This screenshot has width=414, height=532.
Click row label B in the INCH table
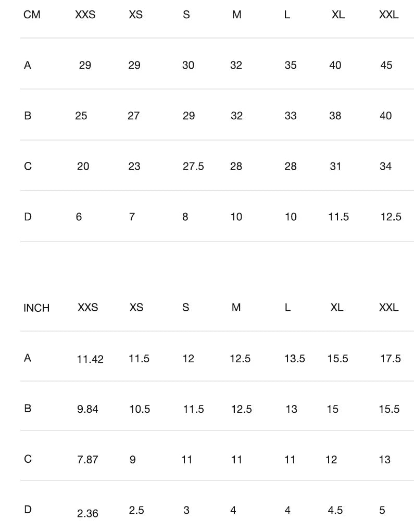click(x=28, y=409)
